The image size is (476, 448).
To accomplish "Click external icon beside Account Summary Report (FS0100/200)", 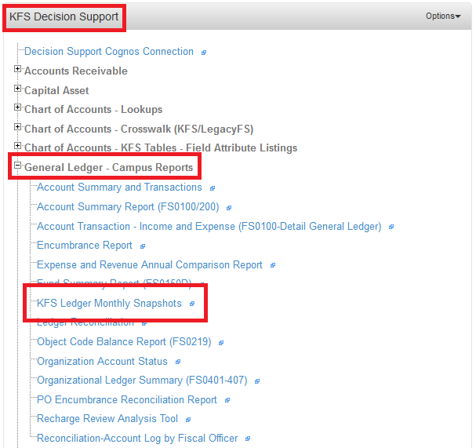I will tap(229, 208).
